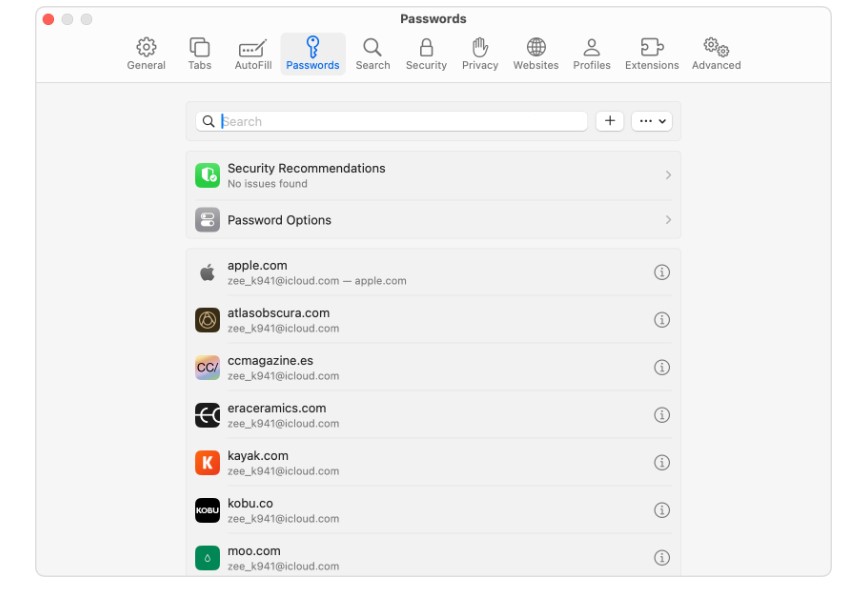Select the kayak.com password entry

400,463
